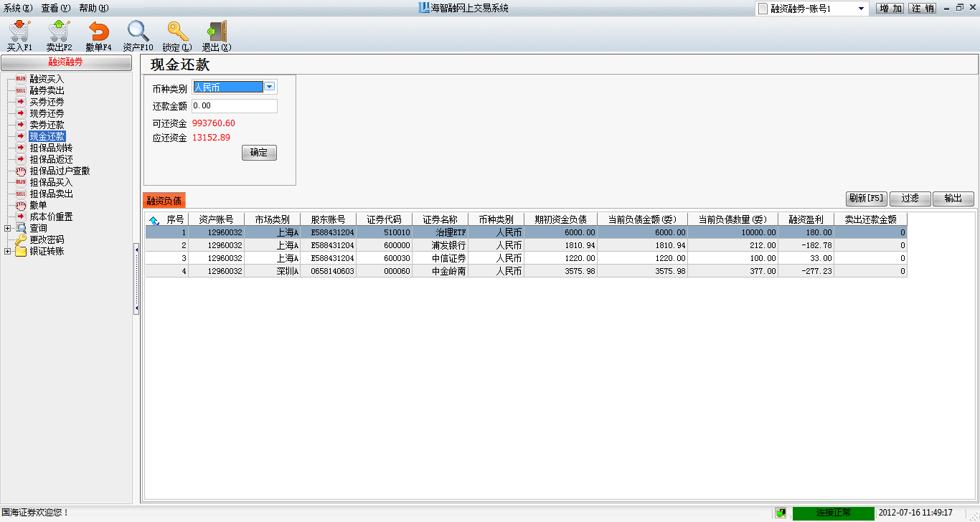This screenshot has height=522, width=980.
Task: Select 担保品卖出 in the sidebar
Action: pos(51,194)
